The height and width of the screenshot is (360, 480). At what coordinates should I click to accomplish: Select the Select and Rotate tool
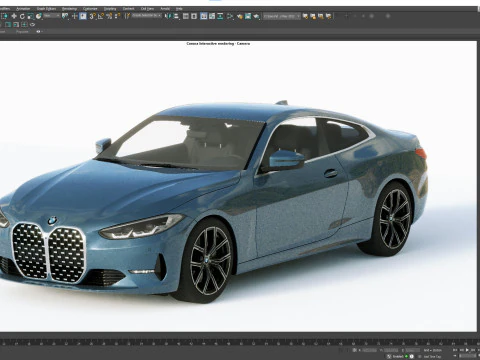22,16
